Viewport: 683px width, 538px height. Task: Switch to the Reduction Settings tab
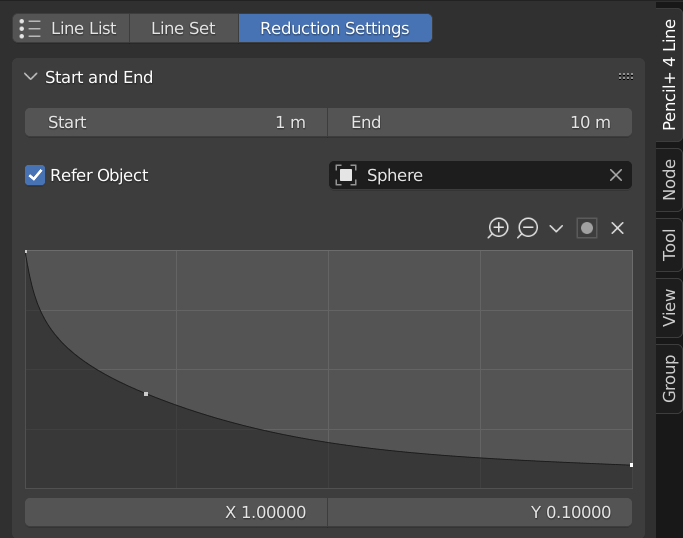coord(334,28)
